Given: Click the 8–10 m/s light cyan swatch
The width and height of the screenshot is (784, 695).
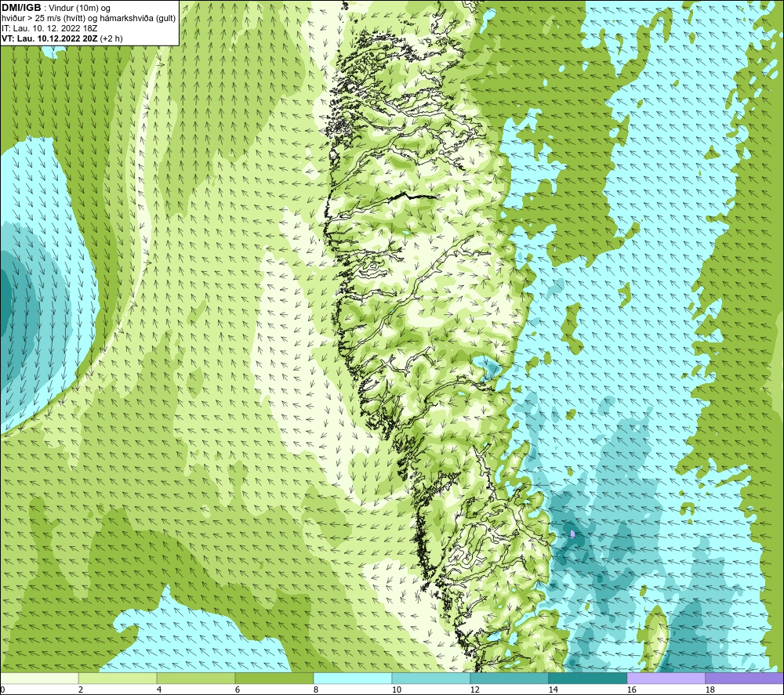Looking at the screenshot, I should 353,679.
